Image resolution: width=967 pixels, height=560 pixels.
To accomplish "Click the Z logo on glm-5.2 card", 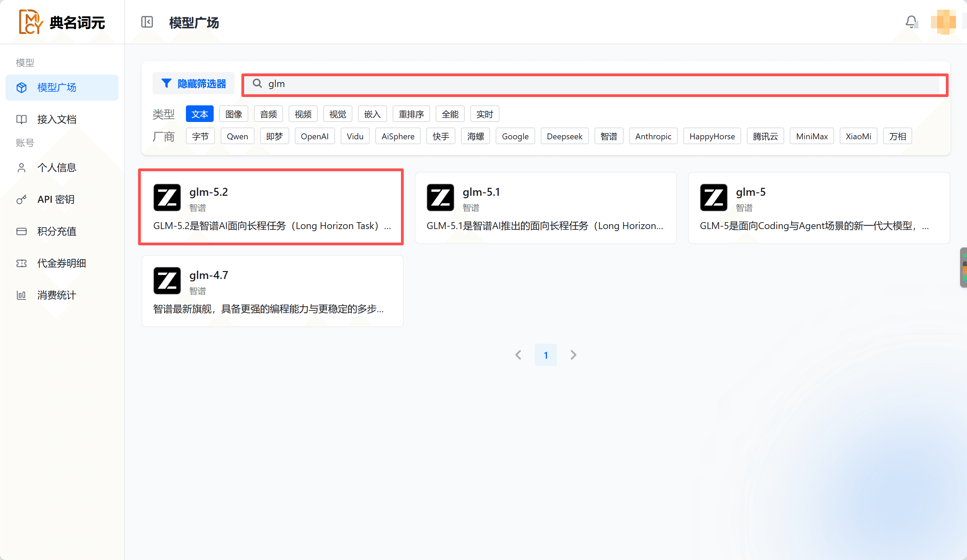I will tap(167, 198).
